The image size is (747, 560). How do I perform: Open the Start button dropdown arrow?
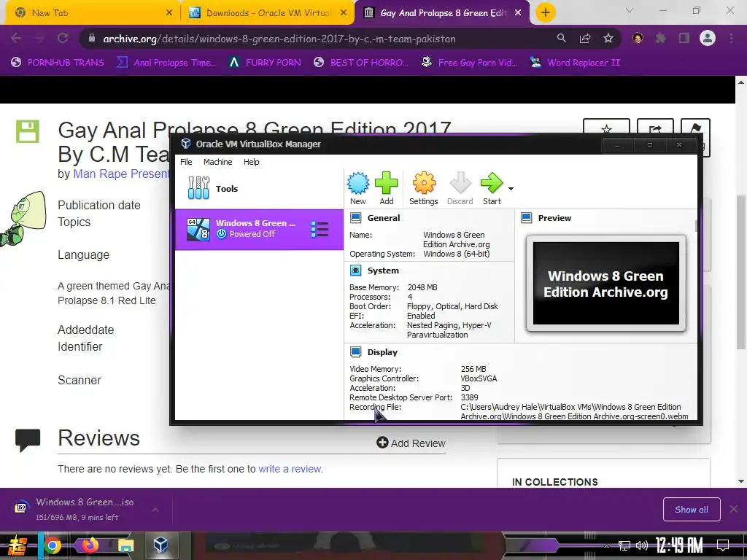tap(511, 189)
